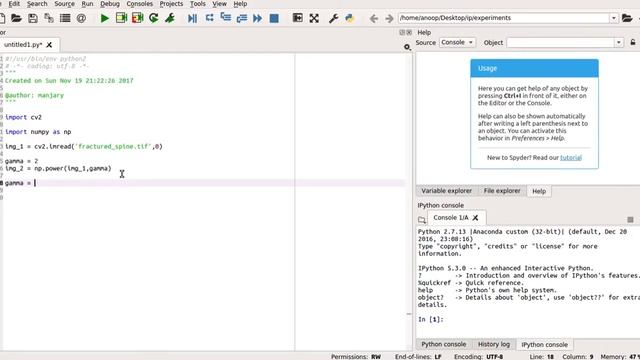
Task: Toggle the Help pane lock icon
Action: tap(633, 42)
